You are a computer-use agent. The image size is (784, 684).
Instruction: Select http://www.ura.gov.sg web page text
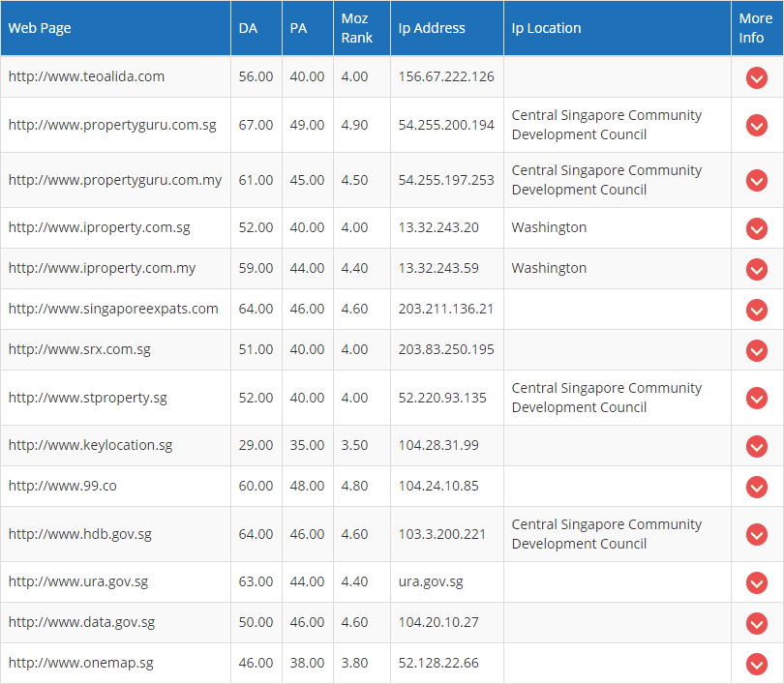tap(78, 581)
